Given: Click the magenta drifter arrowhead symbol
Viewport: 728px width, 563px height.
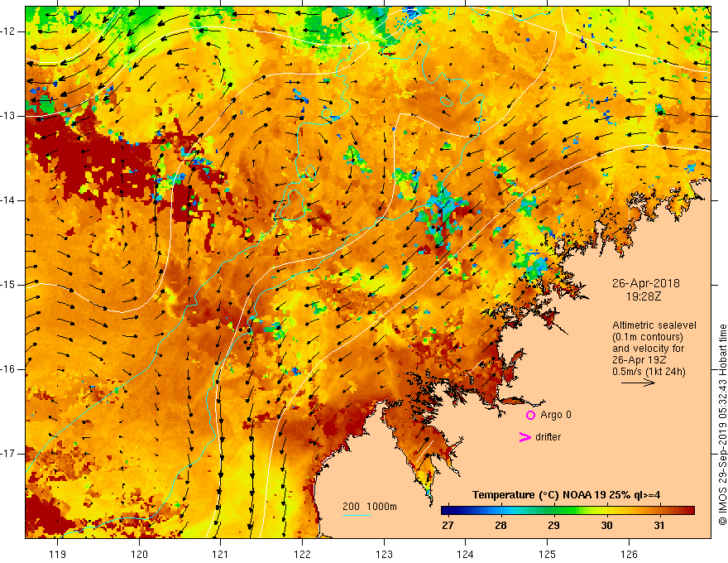Looking at the screenshot, I should tap(525, 437).
